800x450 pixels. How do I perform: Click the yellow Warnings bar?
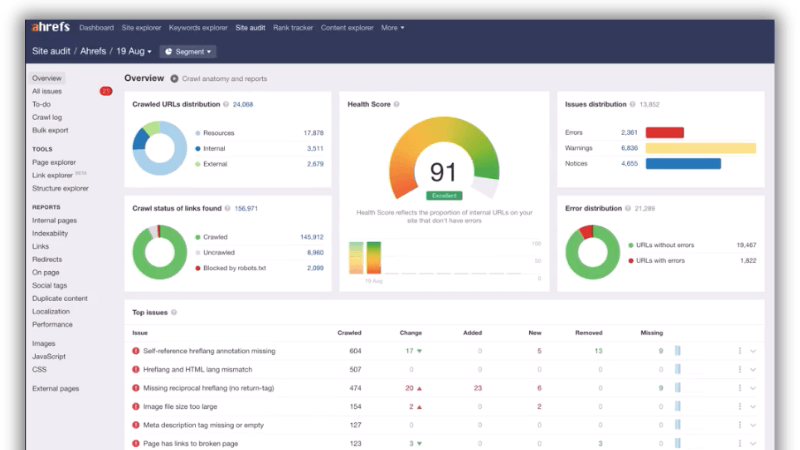701,148
